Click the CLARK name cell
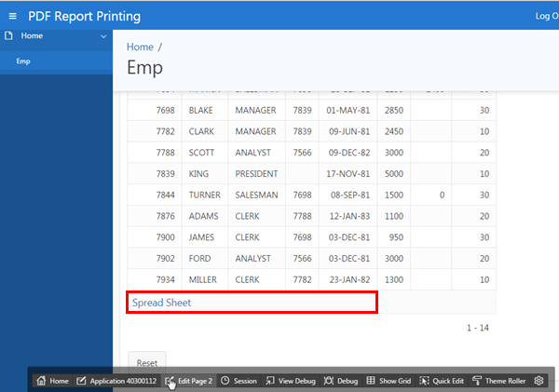 click(205, 131)
